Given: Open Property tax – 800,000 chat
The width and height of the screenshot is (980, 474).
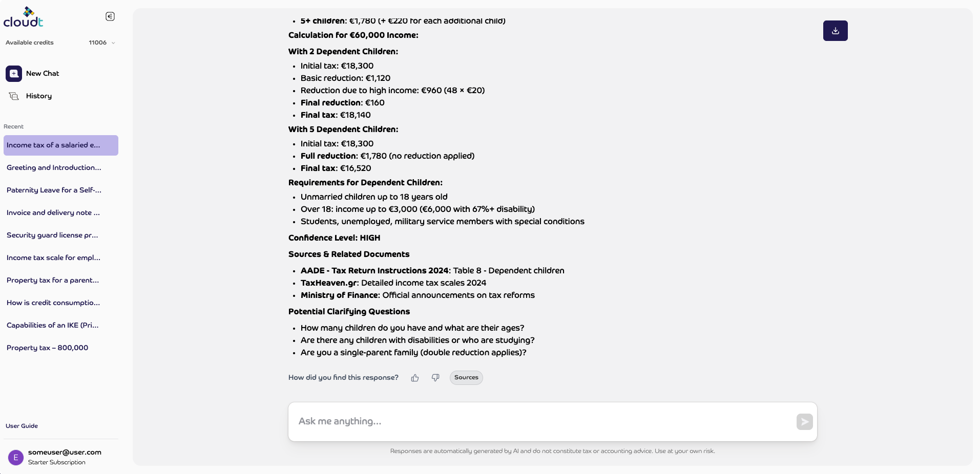Looking at the screenshot, I should 48,348.
